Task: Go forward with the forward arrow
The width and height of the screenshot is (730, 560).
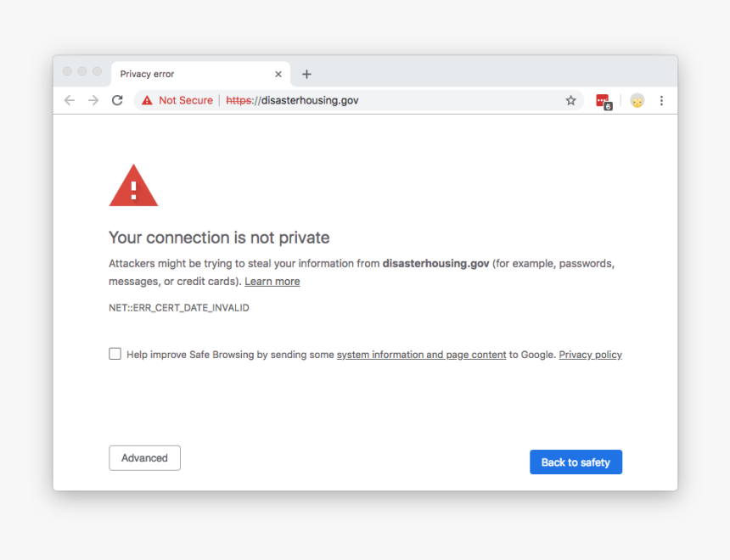Action: [x=93, y=100]
